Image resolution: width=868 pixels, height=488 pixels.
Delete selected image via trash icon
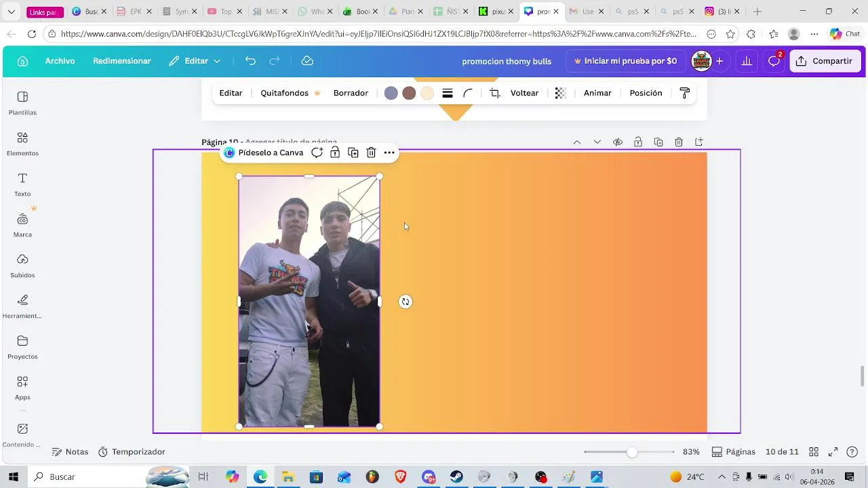(371, 152)
